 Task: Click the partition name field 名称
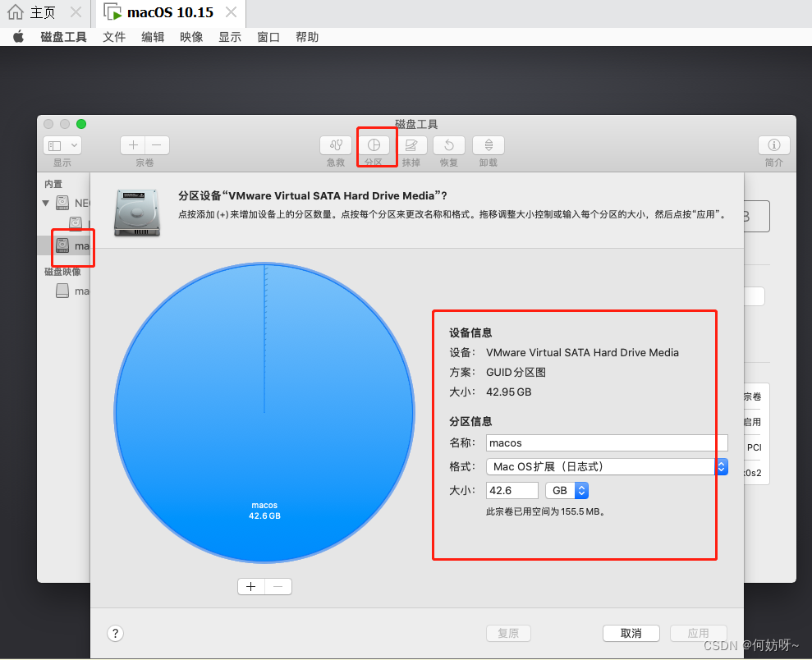pyautogui.click(x=607, y=443)
